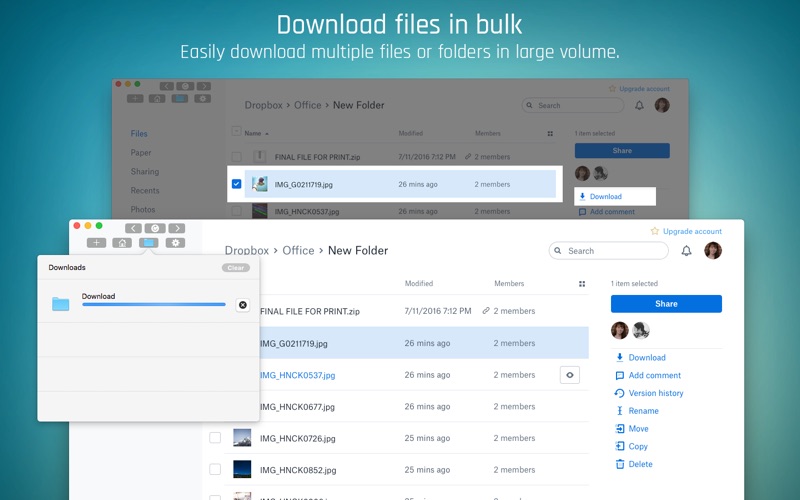
Task: Click the plus button in front window toolbar
Action: (96, 243)
